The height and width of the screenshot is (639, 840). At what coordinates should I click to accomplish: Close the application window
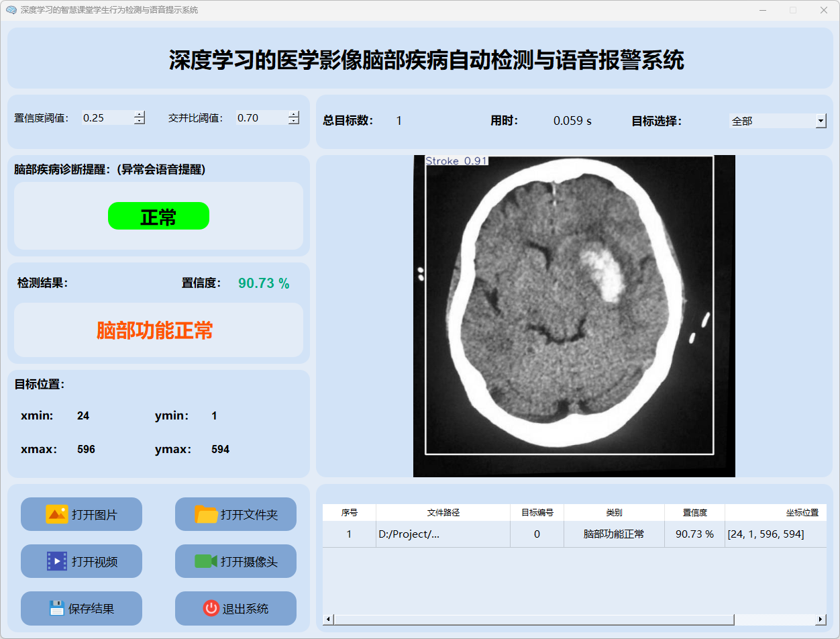824,10
